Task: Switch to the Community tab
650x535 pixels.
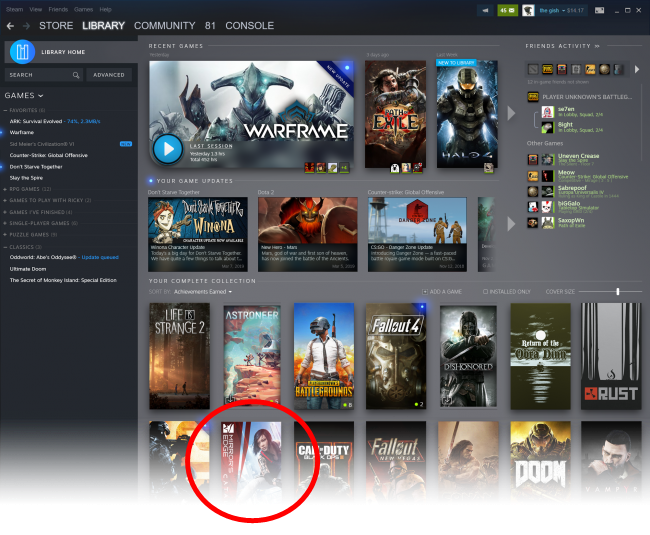Action: tap(165, 26)
